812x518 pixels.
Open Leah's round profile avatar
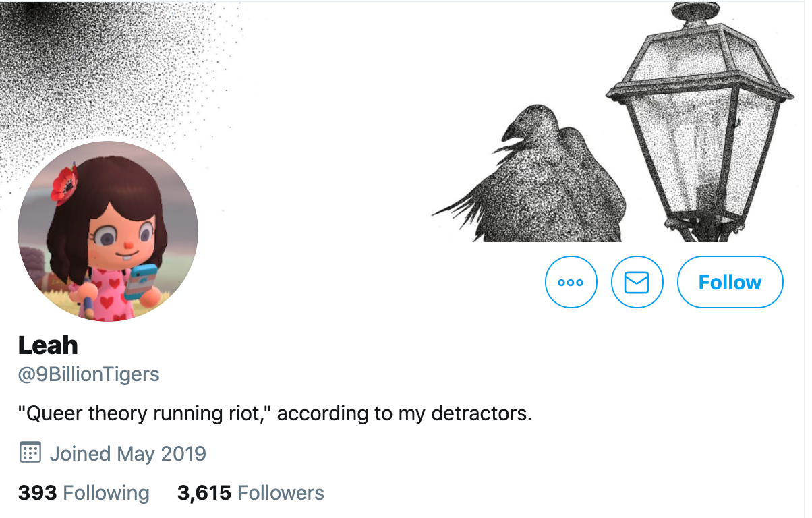108,231
